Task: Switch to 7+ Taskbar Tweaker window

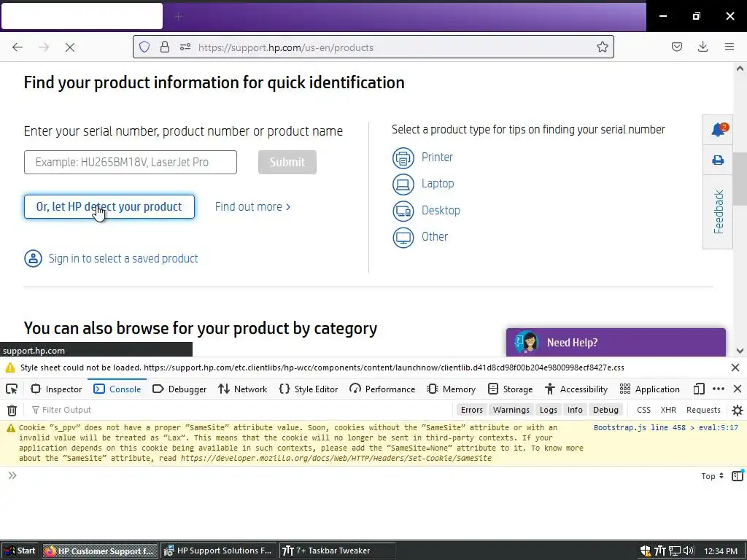Action: click(337, 551)
